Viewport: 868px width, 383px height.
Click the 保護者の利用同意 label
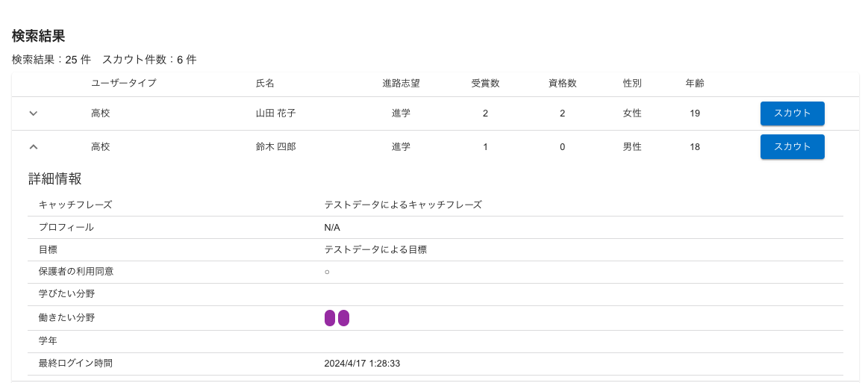pyautogui.click(x=76, y=272)
